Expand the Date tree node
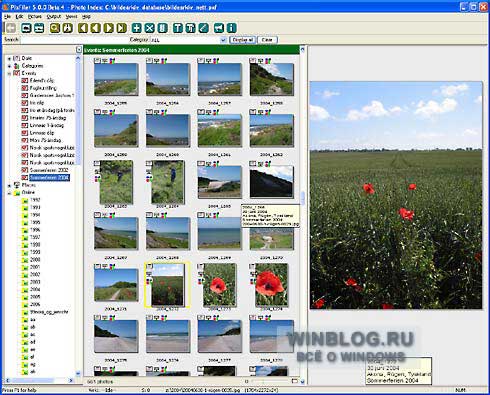Screen dimensions: 490x395 click(9, 58)
